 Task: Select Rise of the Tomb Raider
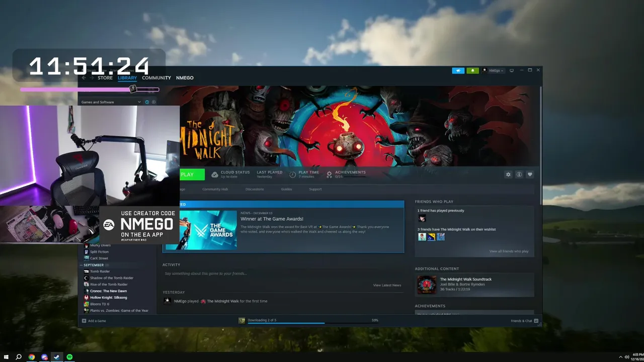tap(109, 285)
